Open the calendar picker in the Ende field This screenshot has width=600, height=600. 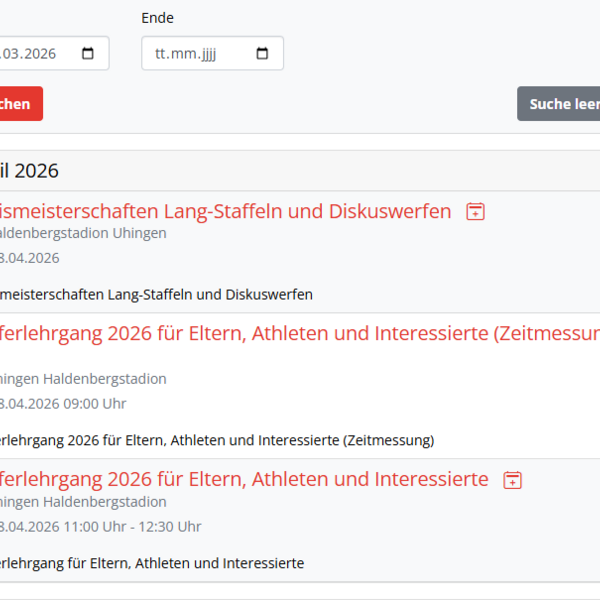263,54
